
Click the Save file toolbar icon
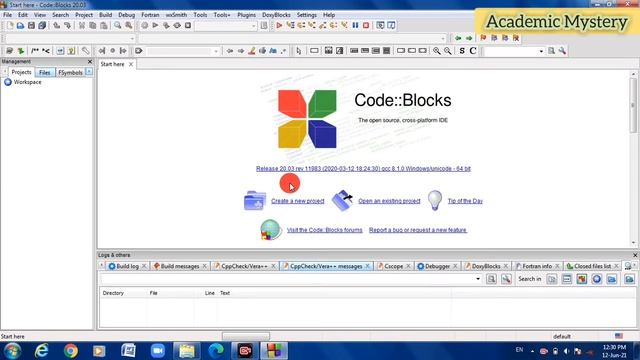pyautogui.click(x=31, y=25)
